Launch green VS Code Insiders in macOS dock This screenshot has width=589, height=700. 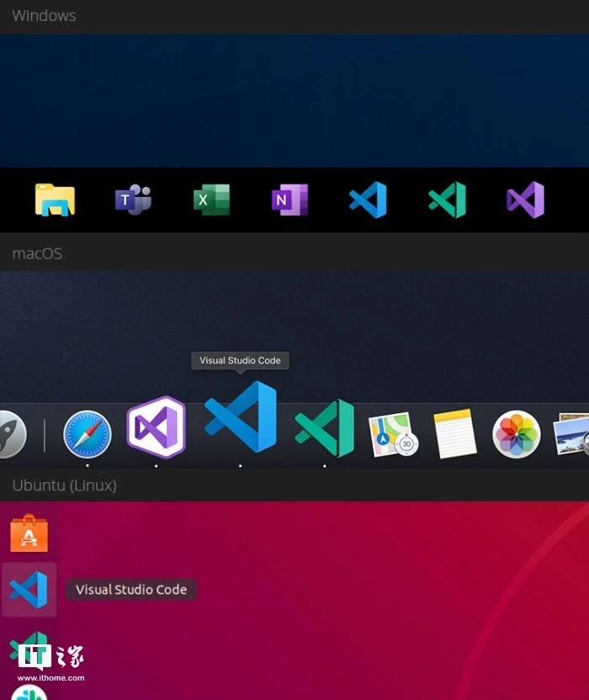pos(324,428)
